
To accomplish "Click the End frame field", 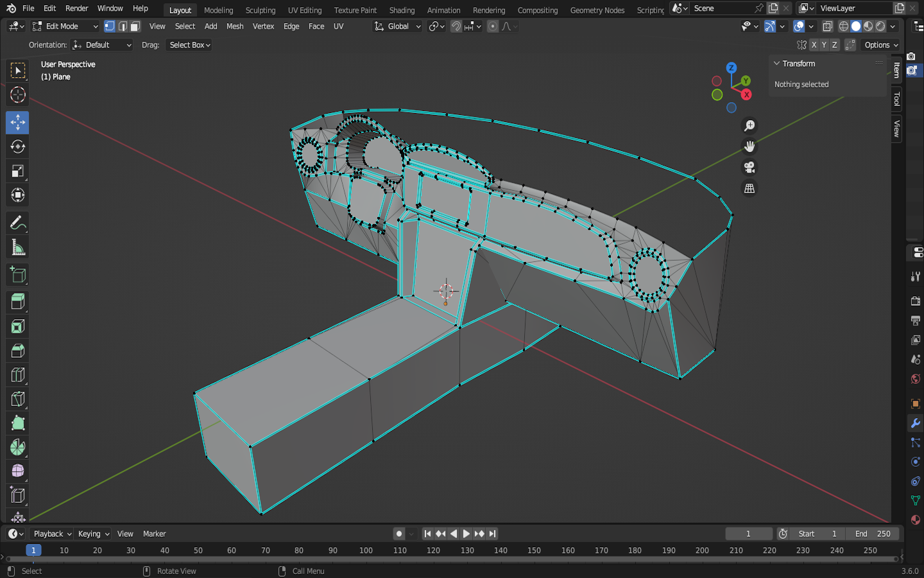I will (x=873, y=534).
